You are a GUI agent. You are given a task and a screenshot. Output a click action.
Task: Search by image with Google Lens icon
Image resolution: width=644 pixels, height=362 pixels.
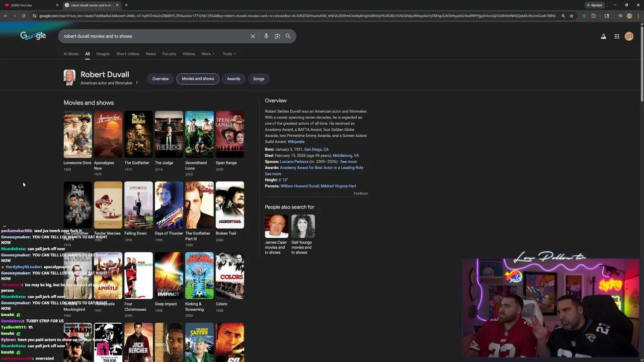[x=277, y=36]
